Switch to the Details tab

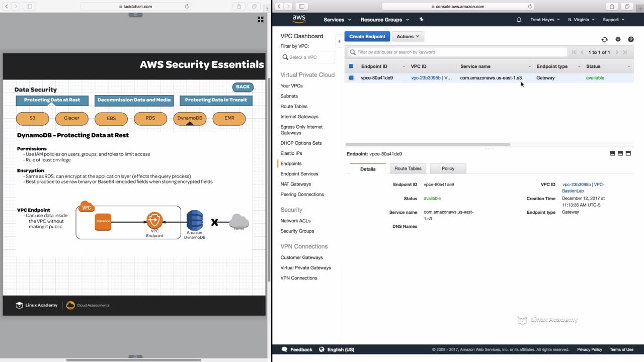click(x=368, y=169)
